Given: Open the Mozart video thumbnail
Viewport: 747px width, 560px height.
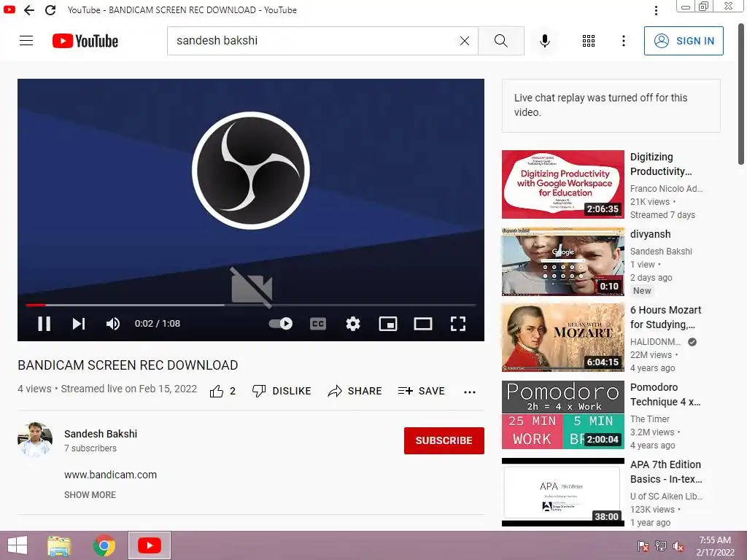Looking at the screenshot, I should click(563, 338).
